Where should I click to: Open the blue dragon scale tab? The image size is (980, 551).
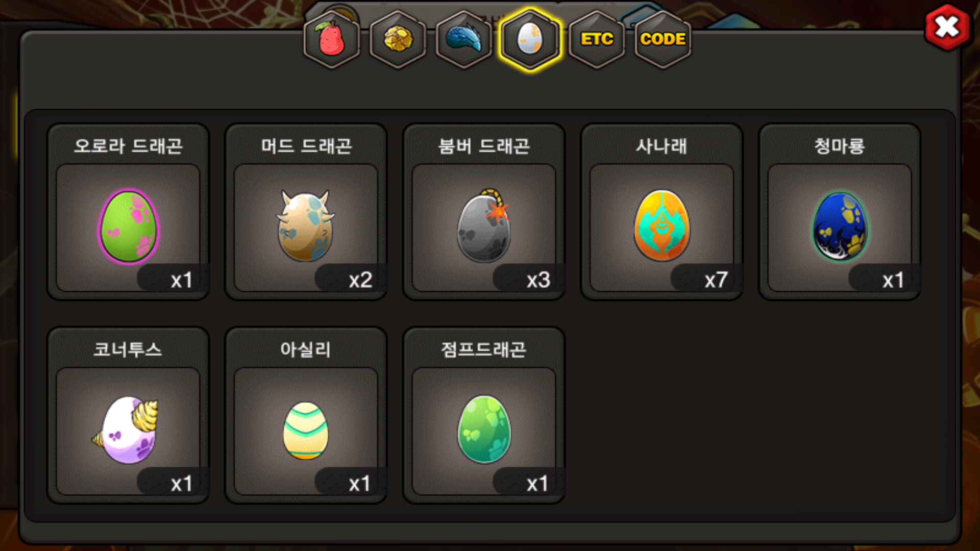click(x=464, y=39)
